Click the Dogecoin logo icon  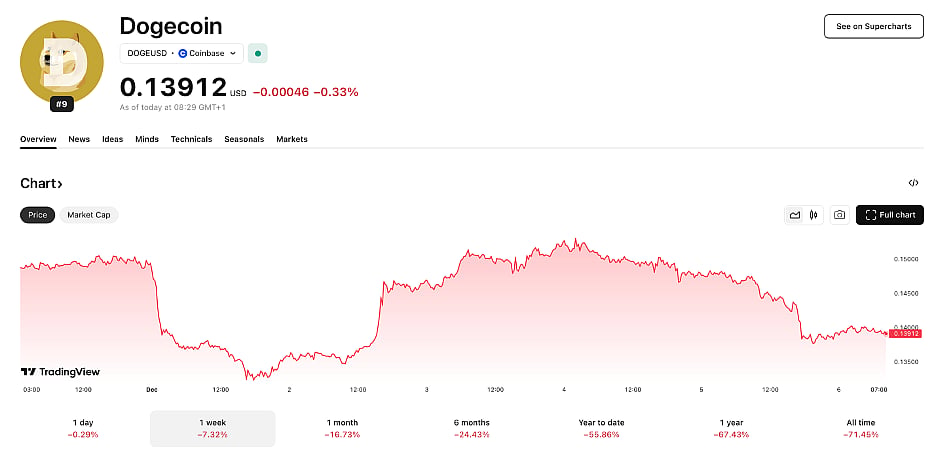pyautogui.click(x=61, y=62)
